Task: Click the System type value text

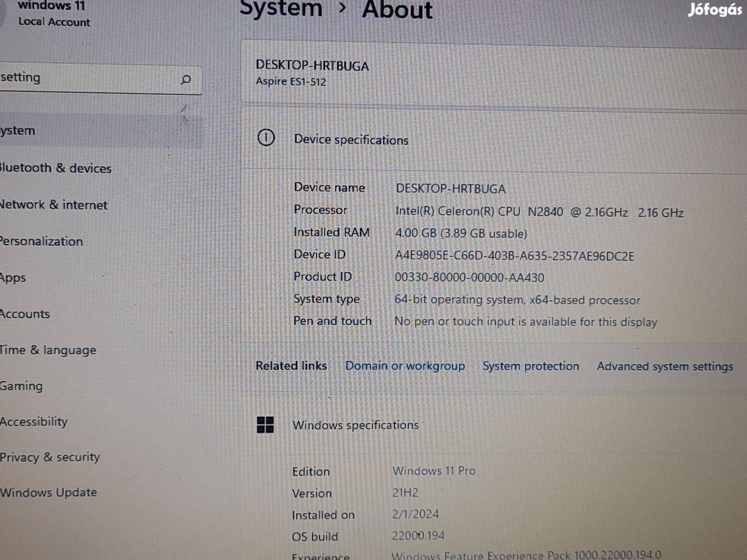Action: click(517, 300)
